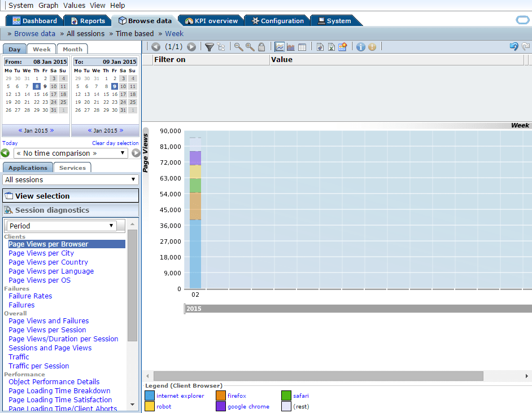Click the blue info icon

pyautogui.click(x=360, y=47)
